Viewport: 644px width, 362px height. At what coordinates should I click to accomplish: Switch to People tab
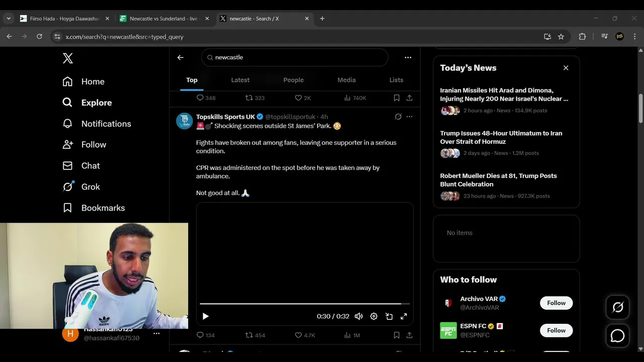tap(293, 80)
